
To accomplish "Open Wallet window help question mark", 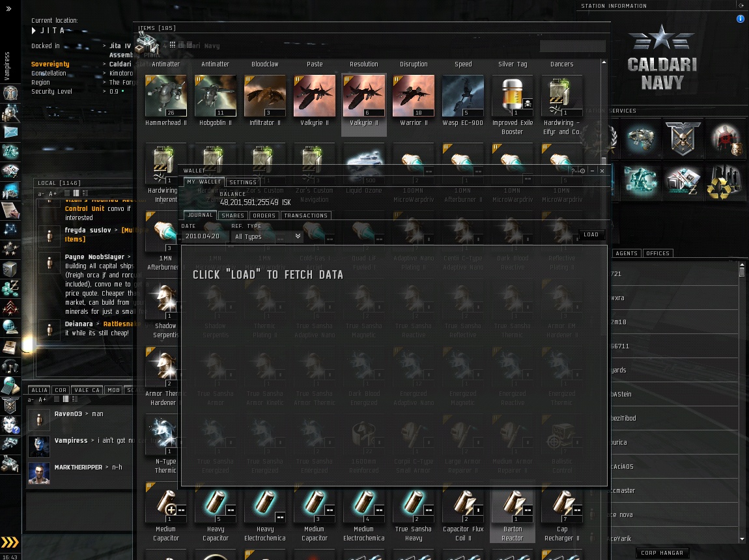I will pos(572,171).
